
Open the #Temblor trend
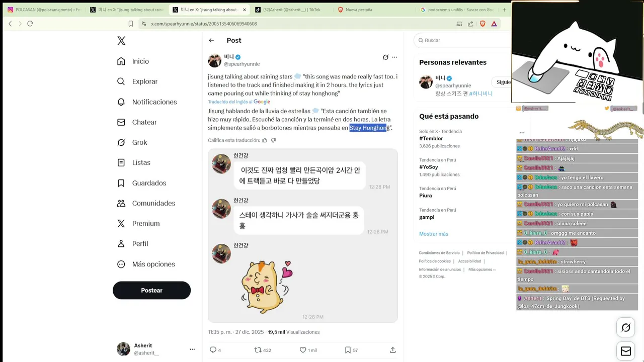click(x=431, y=138)
